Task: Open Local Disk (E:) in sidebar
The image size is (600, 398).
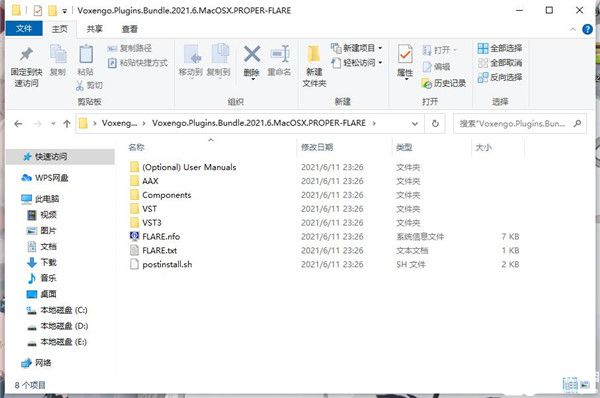Action: point(57,342)
